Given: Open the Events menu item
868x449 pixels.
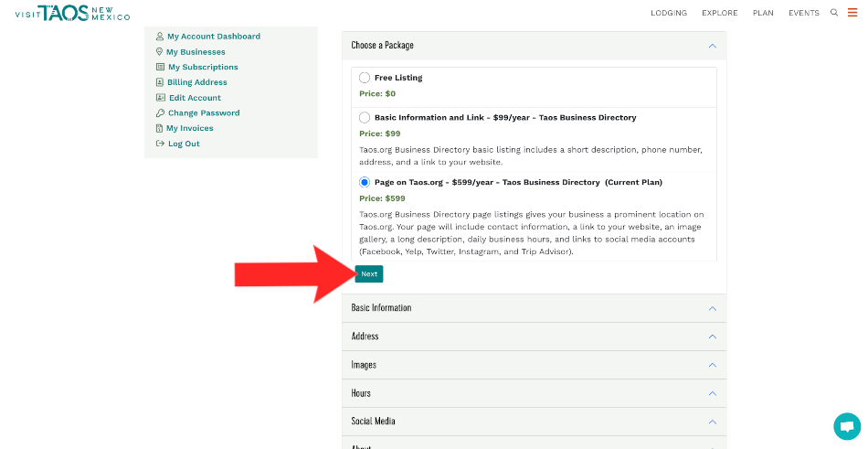Looking at the screenshot, I should [803, 13].
